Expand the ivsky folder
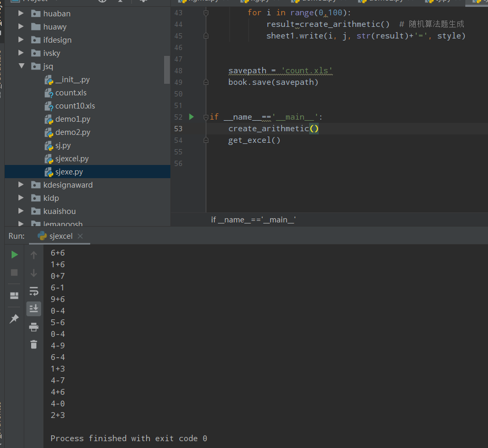The width and height of the screenshot is (488, 448). [x=21, y=53]
